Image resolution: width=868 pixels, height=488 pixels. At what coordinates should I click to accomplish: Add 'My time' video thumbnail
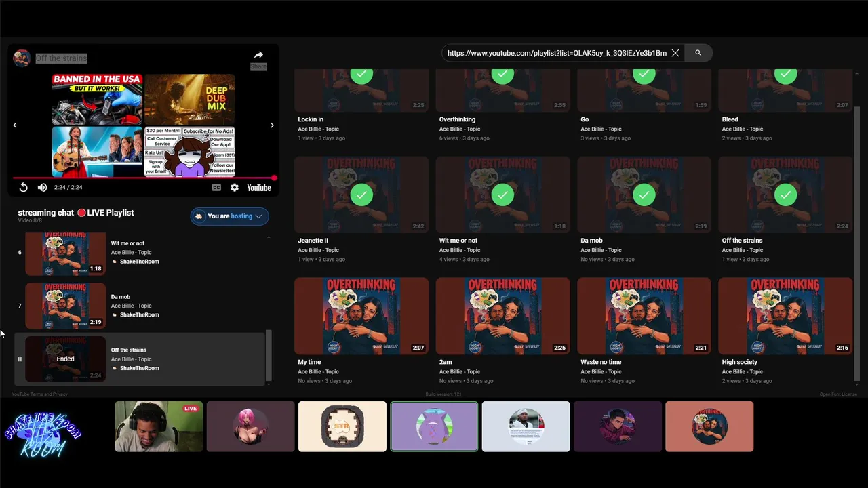[x=361, y=316]
